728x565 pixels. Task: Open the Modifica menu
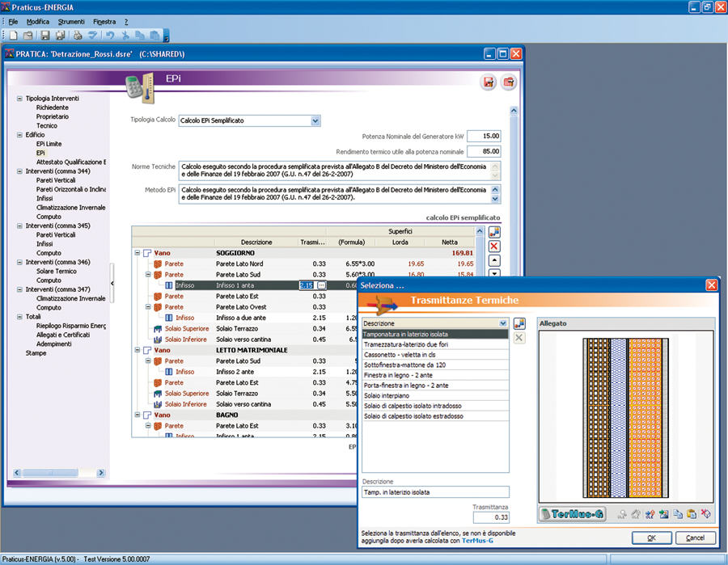coord(37,22)
